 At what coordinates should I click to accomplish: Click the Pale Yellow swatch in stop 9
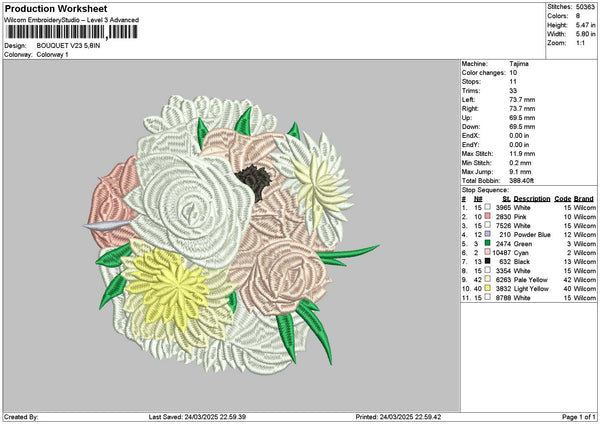pyautogui.click(x=488, y=279)
